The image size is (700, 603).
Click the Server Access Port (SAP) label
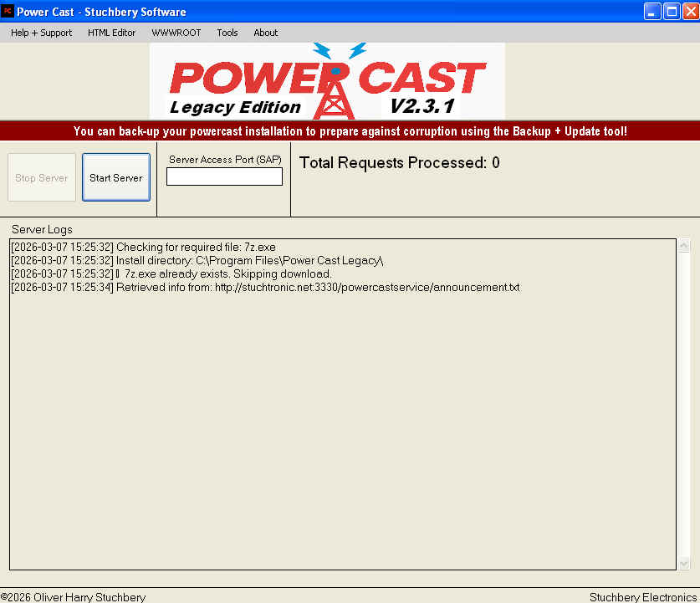[225, 160]
